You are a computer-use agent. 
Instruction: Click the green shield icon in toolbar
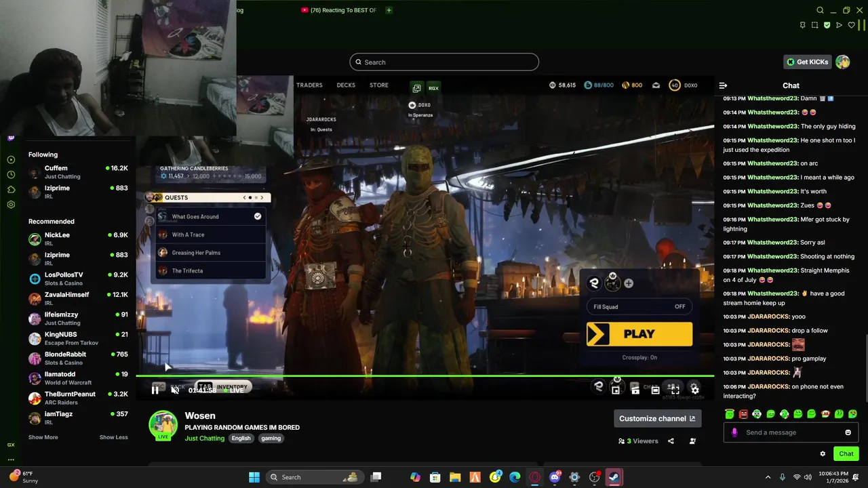(x=827, y=25)
